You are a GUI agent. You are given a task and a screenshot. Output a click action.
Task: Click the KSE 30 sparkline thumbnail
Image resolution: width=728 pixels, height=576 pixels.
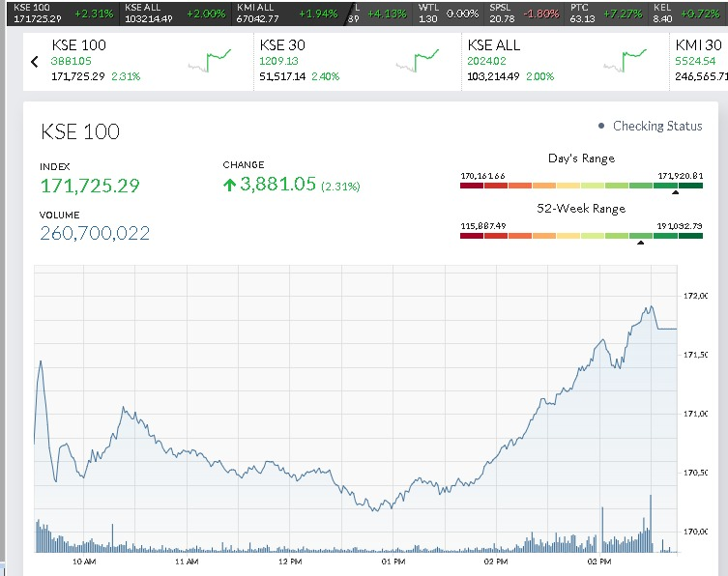pyautogui.click(x=418, y=60)
